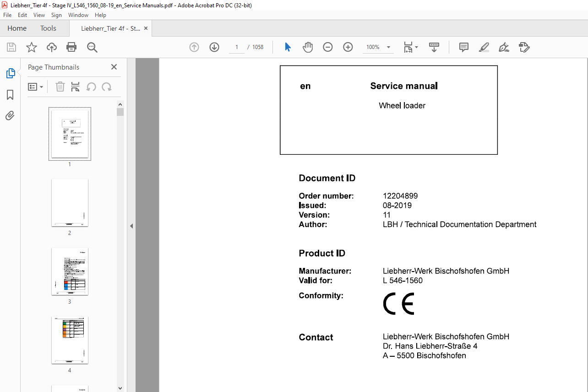Bookmark this file with the star icon
588x392 pixels.
(32, 47)
